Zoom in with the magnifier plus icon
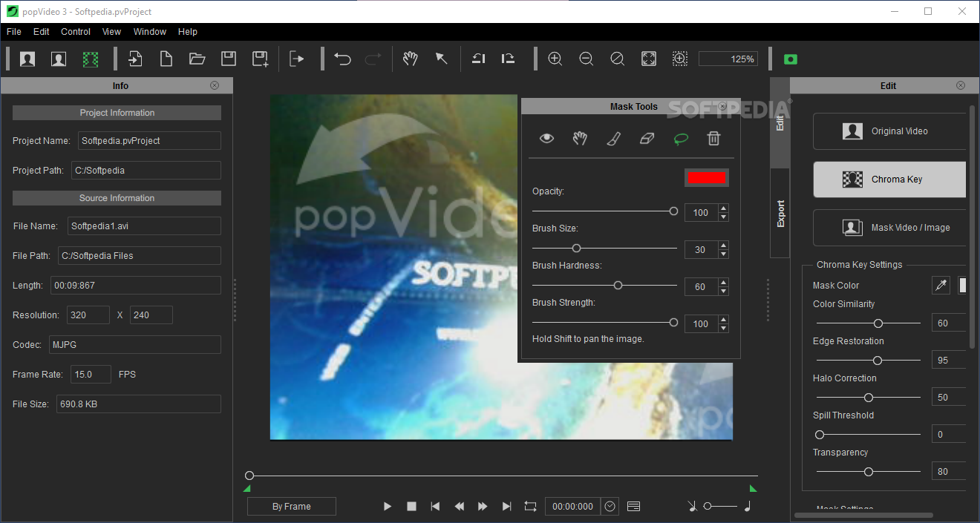The image size is (980, 523). [555, 59]
